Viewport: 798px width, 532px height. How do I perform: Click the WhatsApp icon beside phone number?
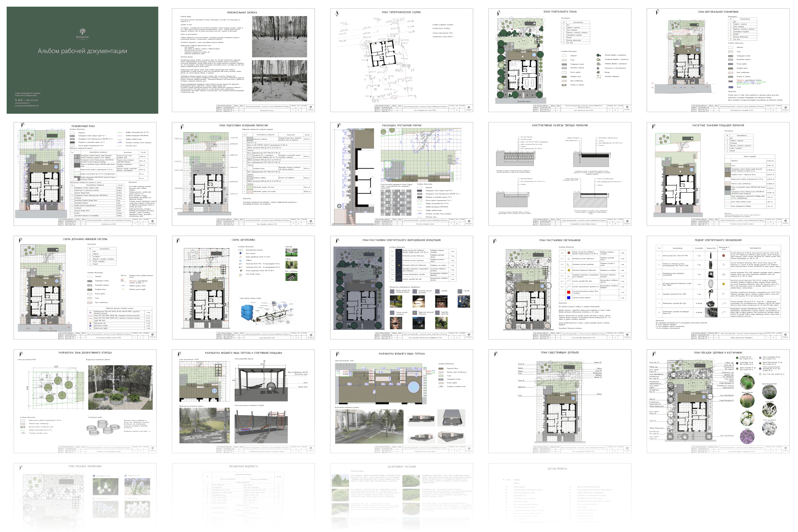22,100
